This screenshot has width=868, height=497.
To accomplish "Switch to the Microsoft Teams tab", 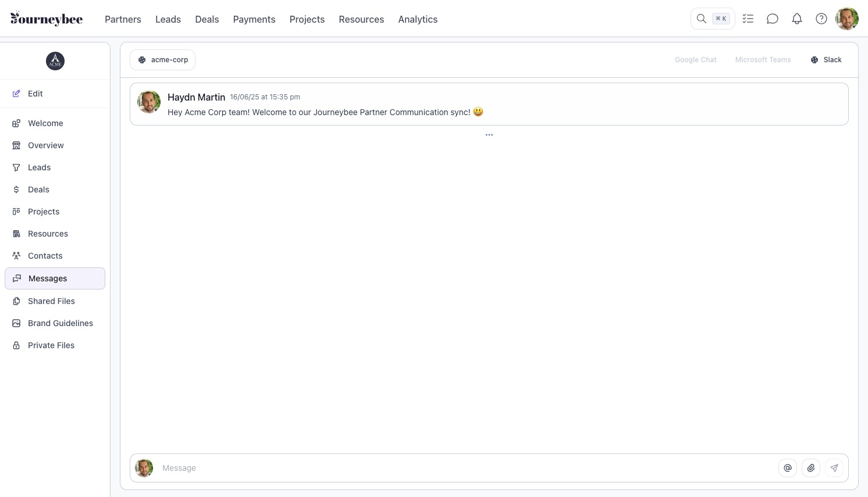I will [x=763, y=60].
